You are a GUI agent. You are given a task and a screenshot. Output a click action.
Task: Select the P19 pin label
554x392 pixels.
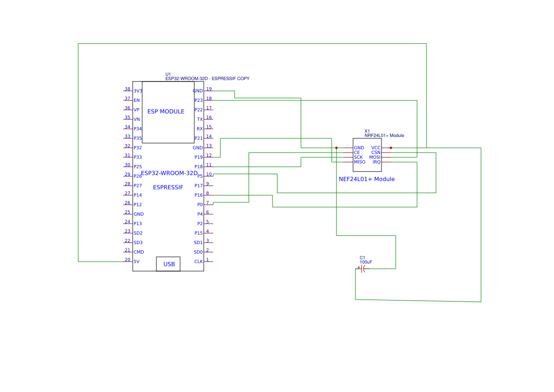[x=199, y=157]
